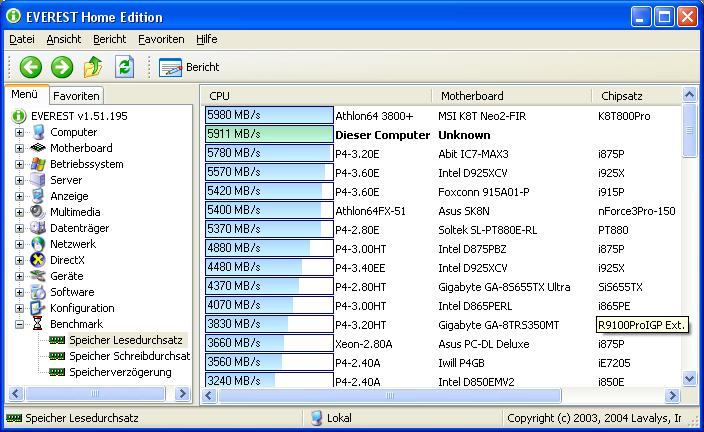Viewport: 704px width, 432px height.
Task: Open the Bericht report toolbar button
Action: point(189,67)
